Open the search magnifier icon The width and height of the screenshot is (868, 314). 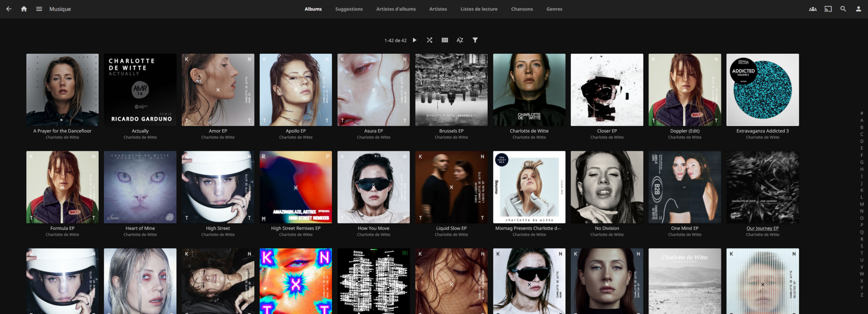coord(843,9)
